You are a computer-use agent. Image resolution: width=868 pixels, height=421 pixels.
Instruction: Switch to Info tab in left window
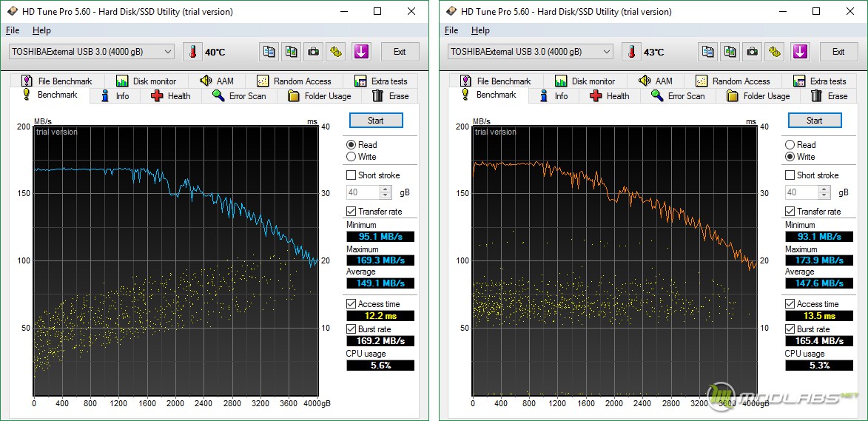click(115, 95)
